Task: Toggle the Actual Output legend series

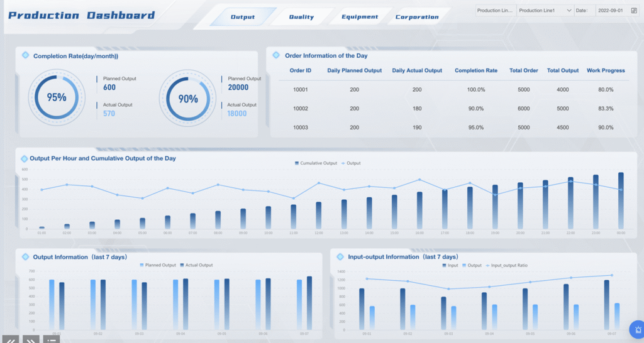Action: coord(196,265)
